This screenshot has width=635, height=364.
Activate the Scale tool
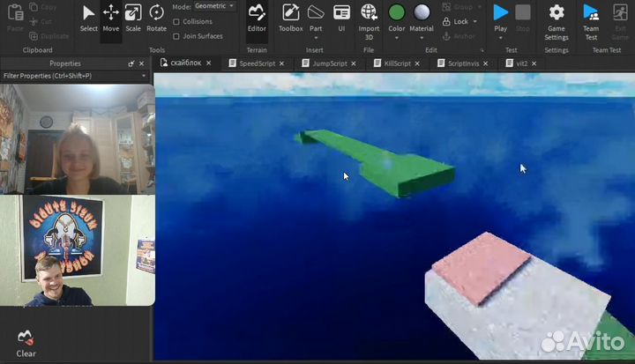coord(132,17)
